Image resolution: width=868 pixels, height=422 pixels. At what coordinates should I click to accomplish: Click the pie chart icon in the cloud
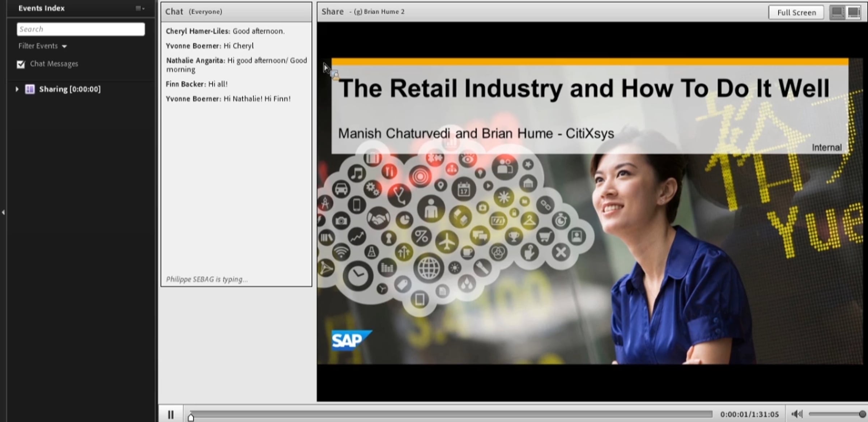(404, 220)
